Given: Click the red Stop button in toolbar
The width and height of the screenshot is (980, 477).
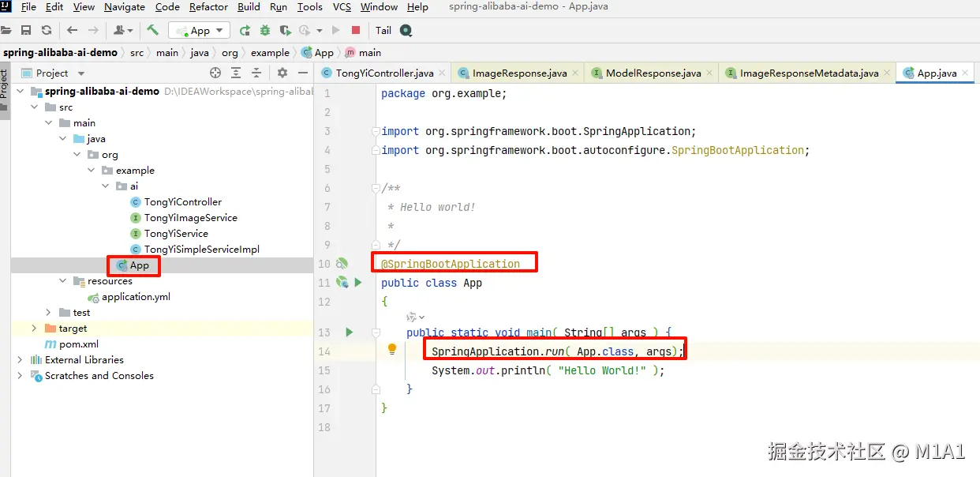Looking at the screenshot, I should click(356, 30).
